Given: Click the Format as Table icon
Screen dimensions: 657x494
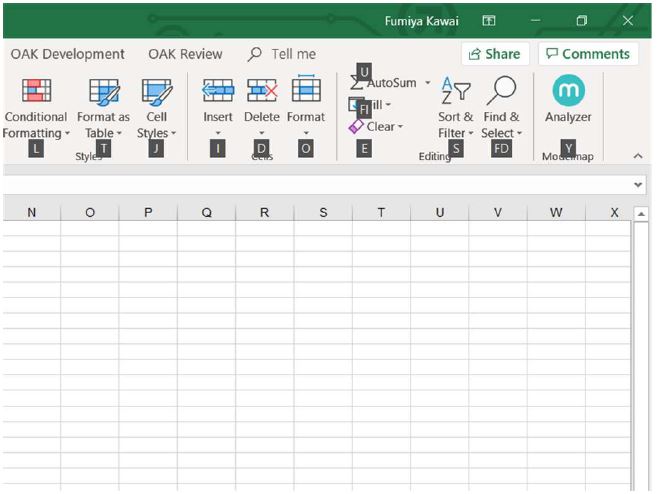Looking at the screenshot, I should 103,93.
